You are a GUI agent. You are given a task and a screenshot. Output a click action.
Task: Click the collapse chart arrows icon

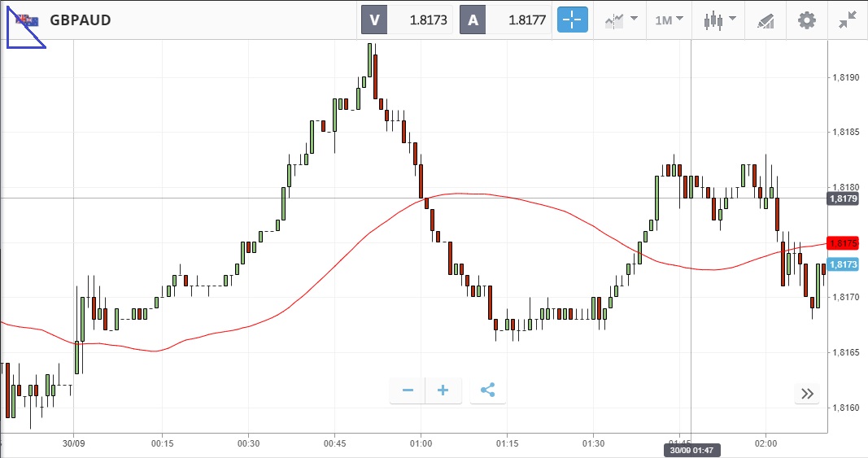point(847,20)
